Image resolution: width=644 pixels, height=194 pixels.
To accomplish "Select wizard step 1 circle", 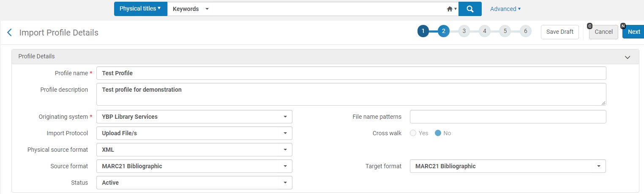I will tap(423, 31).
